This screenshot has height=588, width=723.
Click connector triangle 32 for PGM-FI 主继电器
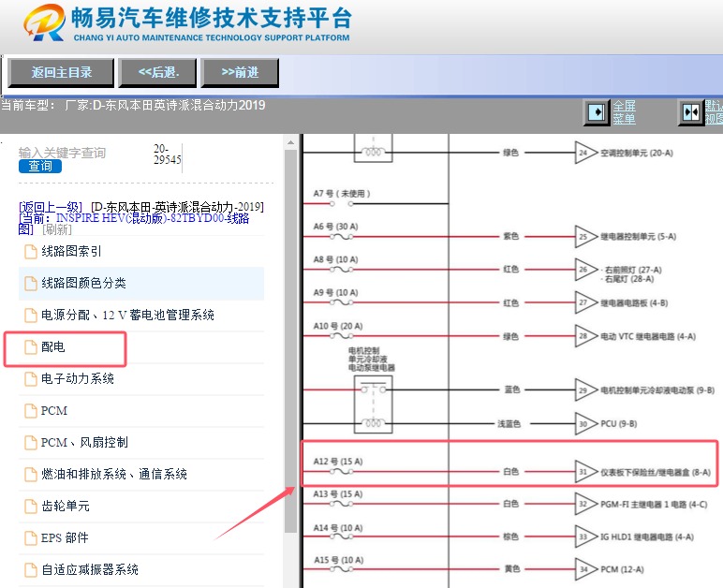point(585,504)
